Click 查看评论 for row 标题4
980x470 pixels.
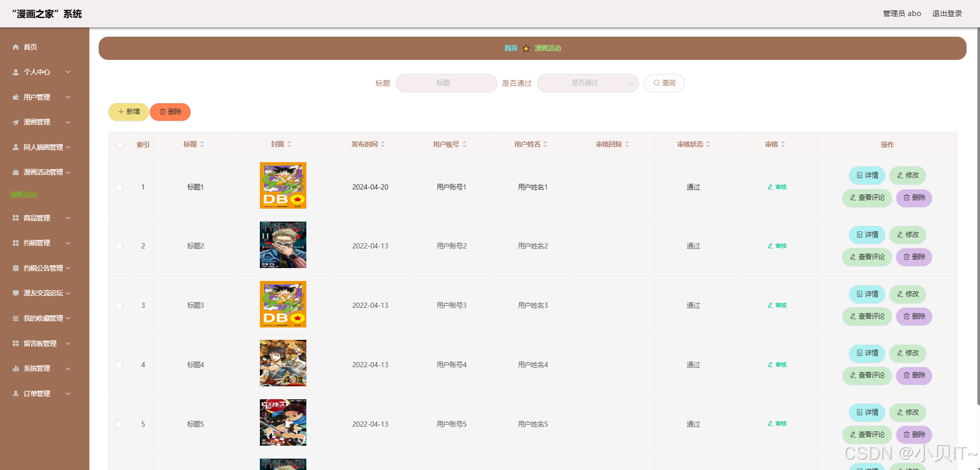(x=867, y=375)
